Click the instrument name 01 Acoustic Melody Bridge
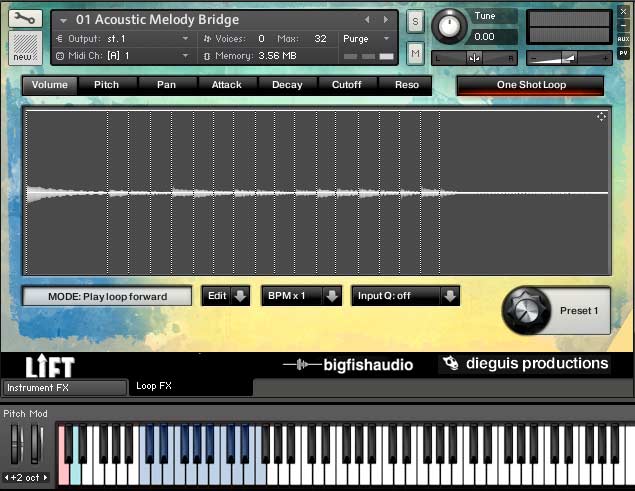The image size is (635, 491). point(158,20)
